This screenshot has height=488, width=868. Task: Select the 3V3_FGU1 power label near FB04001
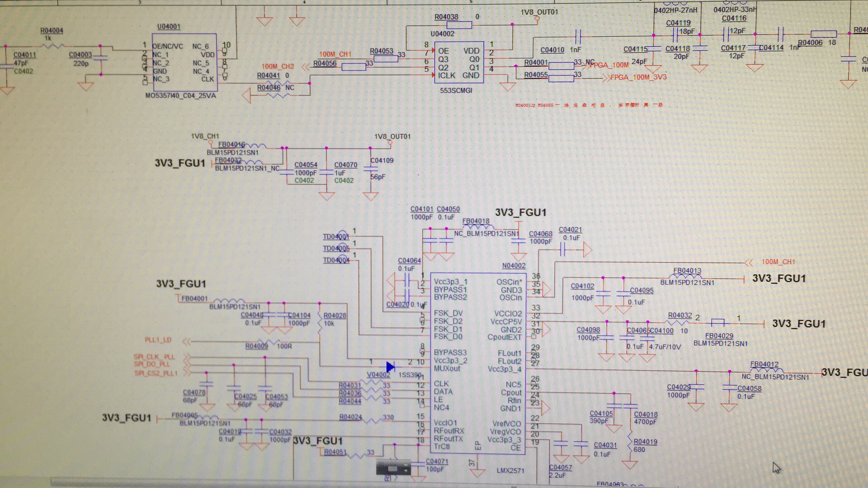181,284
